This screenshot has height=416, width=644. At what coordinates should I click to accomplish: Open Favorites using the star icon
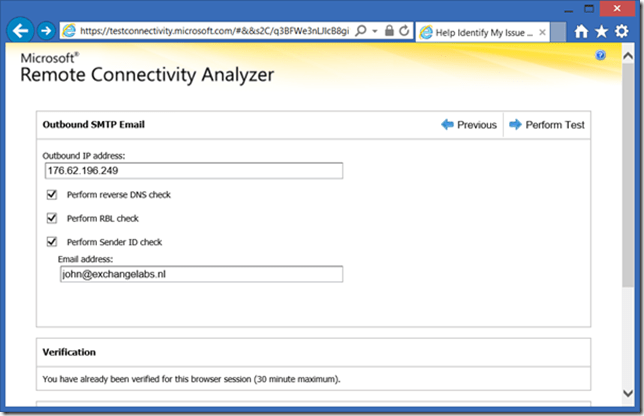601,31
